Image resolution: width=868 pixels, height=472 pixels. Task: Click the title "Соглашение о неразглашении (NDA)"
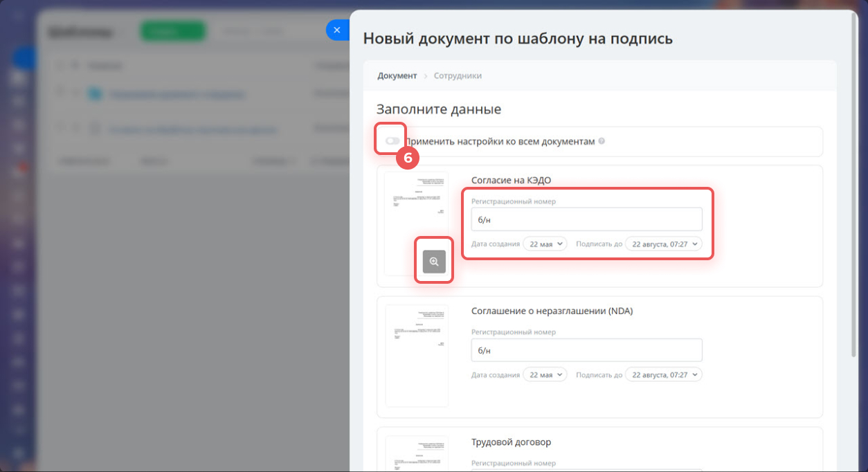pos(552,311)
